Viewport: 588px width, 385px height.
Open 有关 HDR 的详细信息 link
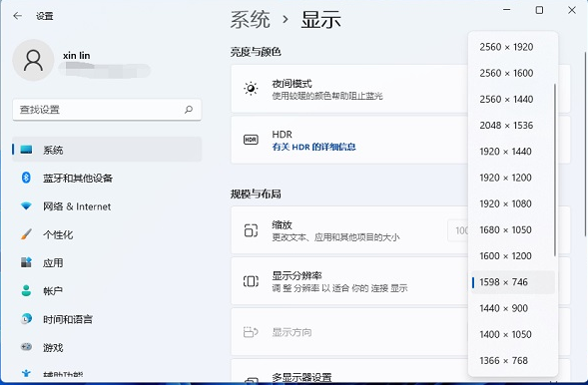313,147
